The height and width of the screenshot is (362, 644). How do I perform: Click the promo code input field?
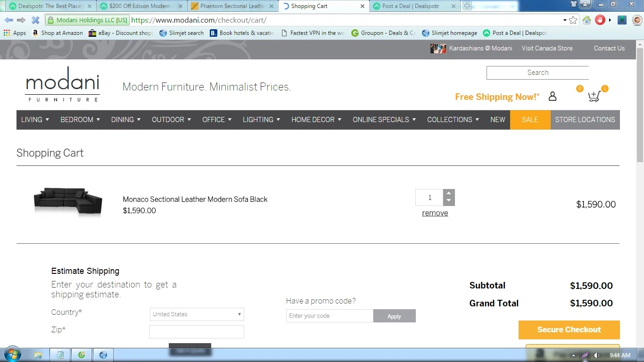330,316
